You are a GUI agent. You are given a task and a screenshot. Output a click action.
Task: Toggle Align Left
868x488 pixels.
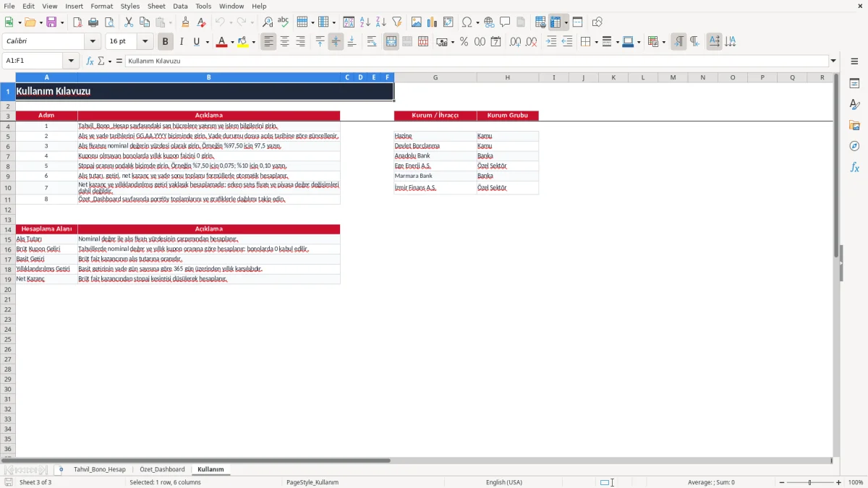pyautogui.click(x=268, y=42)
